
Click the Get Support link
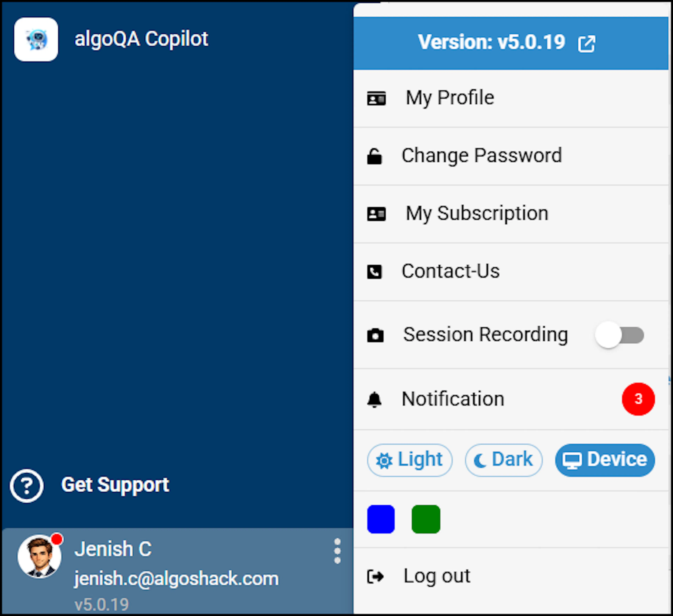(x=115, y=485)
